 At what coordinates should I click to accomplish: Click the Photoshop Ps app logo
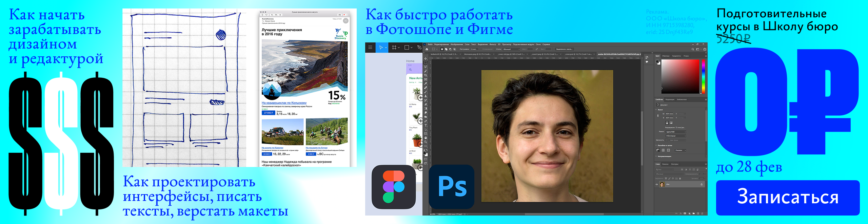coord(452,187)
